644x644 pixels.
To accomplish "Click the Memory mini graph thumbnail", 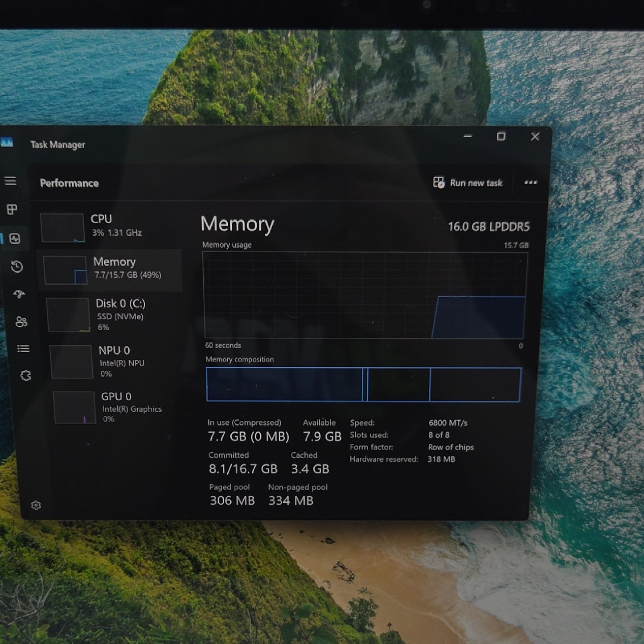I will (x=65, y=270).
